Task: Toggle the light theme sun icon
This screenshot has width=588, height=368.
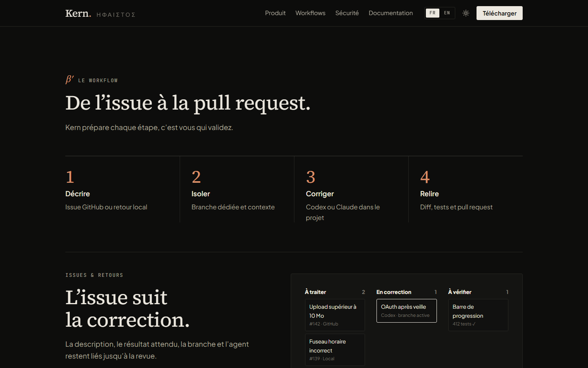Action: click(466, 13)
